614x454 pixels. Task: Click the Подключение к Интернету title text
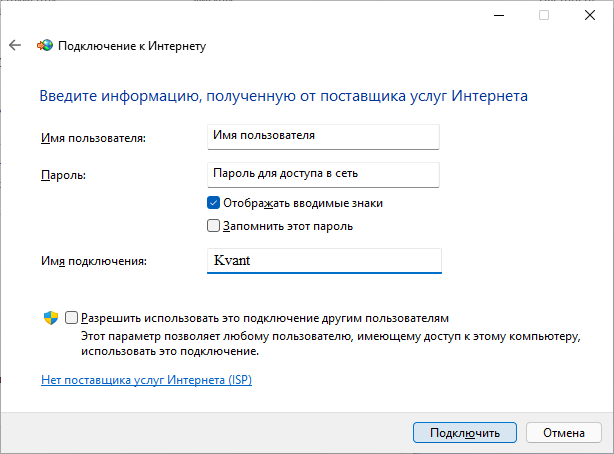(132, 46)
